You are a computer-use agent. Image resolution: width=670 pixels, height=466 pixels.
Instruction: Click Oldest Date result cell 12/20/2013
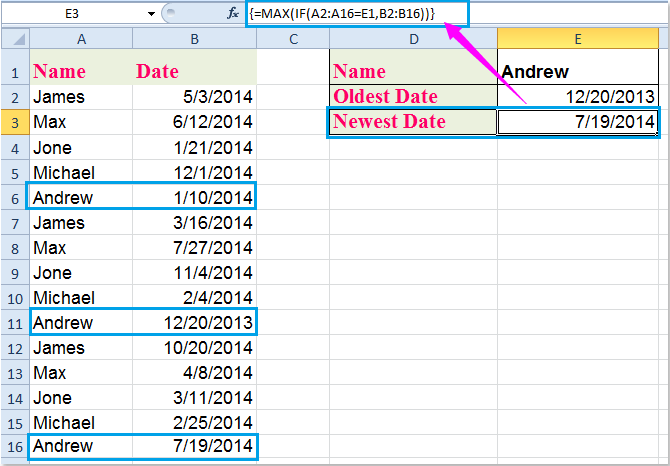click(578, 97)
